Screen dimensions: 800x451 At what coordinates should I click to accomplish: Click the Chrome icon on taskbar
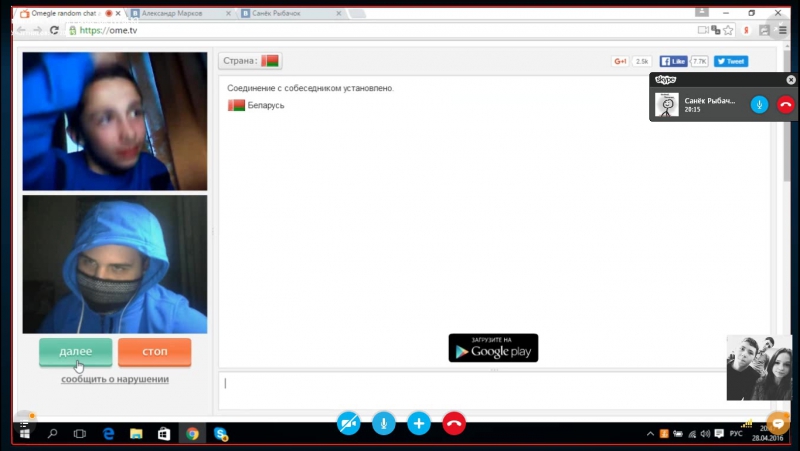pos(192,434)
